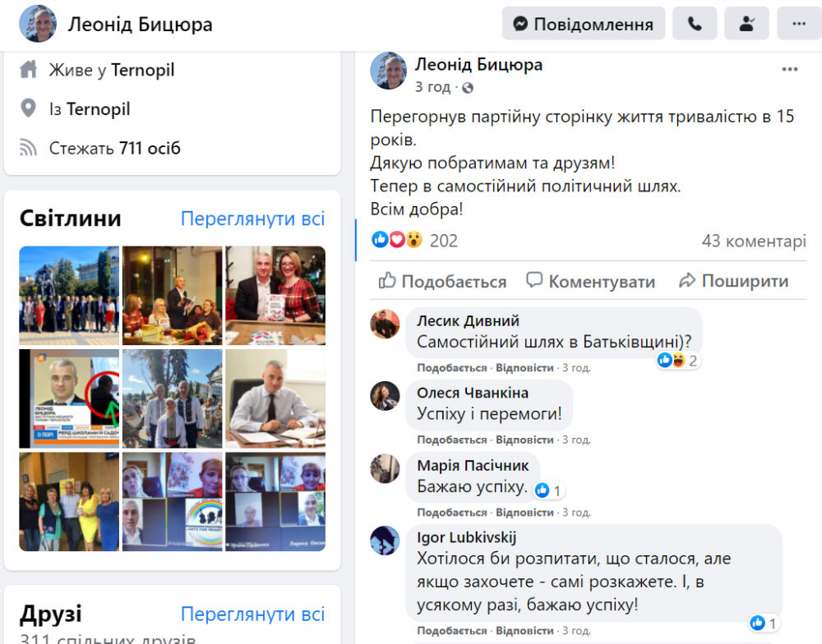This screenshot has height=644, width=822.
Task: View all photos via Переглянути всі
Action: pyautogui.click(x=252, y=218)
